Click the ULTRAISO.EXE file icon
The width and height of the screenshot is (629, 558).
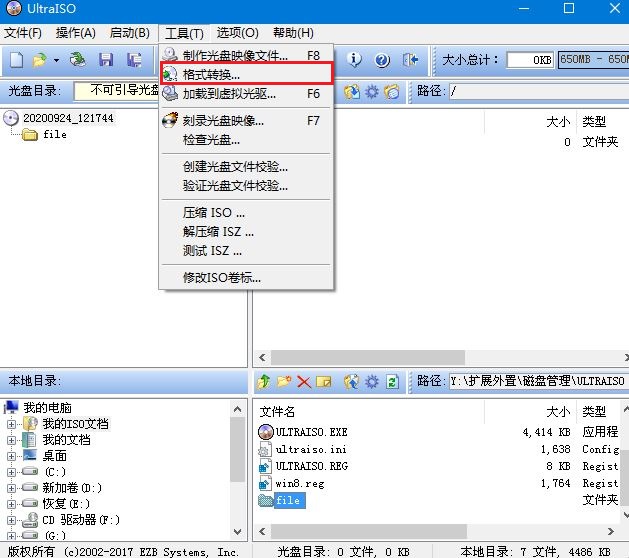[x=266, y=432]
